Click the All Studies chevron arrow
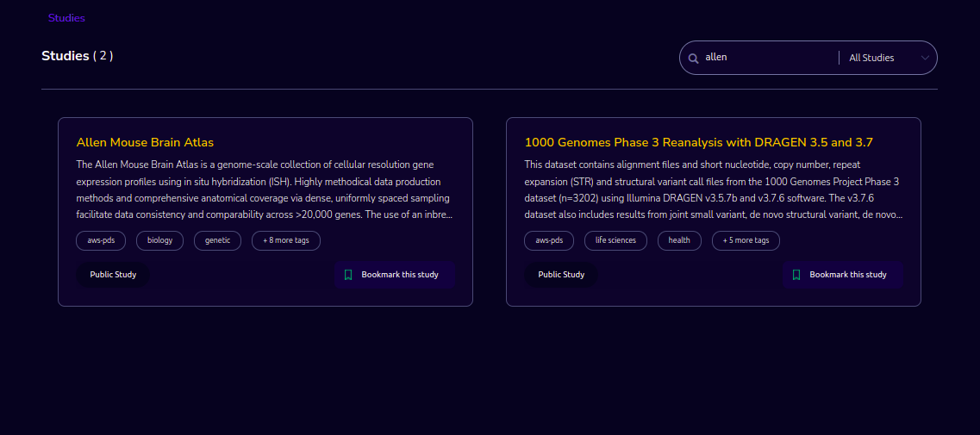980x435 pixels. pyautogui.click(x=925, y=58)
